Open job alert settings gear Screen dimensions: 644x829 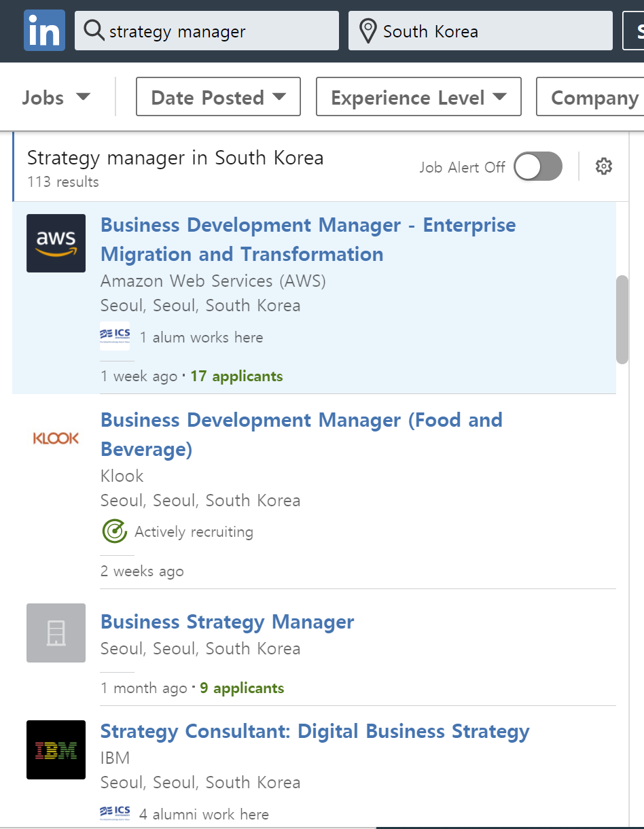[x=603, y=166]
